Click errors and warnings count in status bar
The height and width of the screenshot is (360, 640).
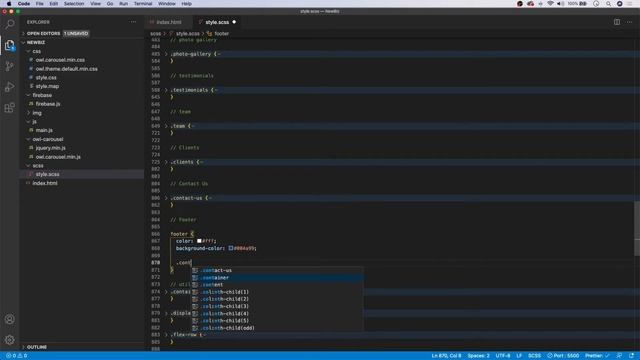(16, 356)
